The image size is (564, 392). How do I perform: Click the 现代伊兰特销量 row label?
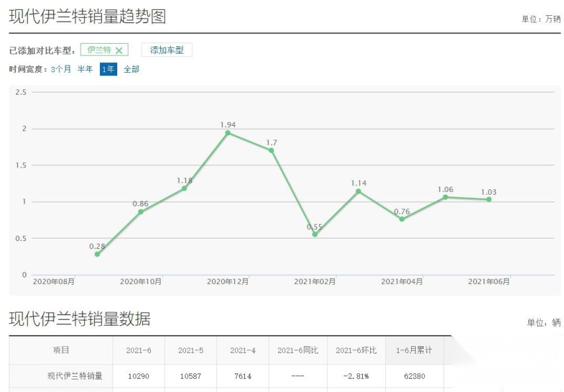pos(75,376)
